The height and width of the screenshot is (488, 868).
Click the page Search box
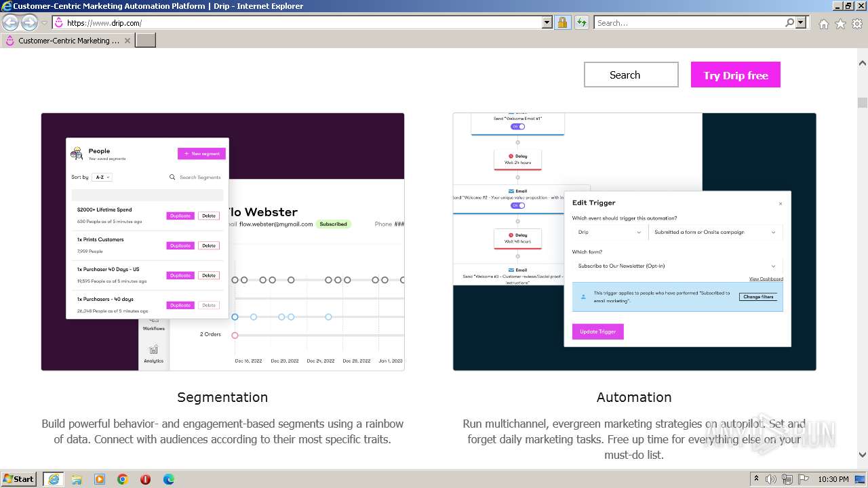tap(631, 75)
